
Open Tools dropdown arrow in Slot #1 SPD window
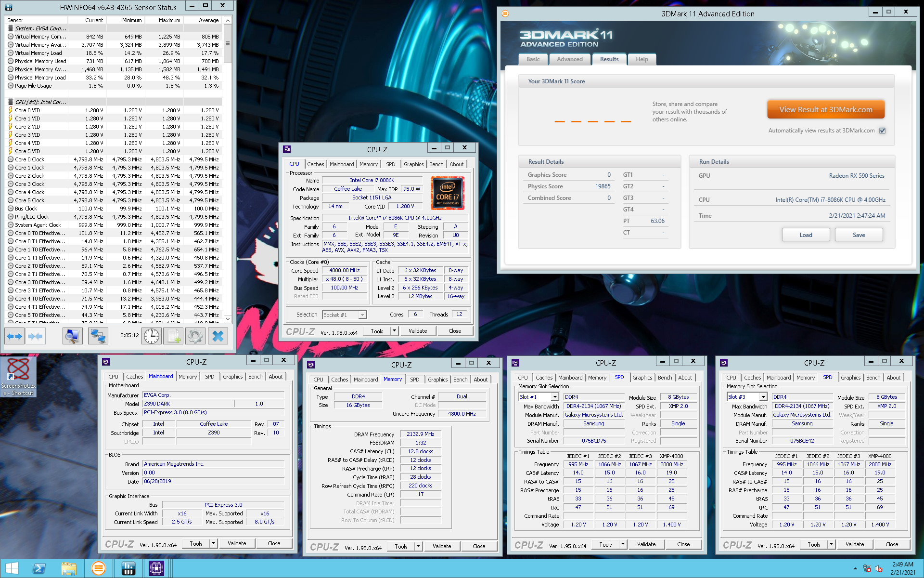(x=623, y=544)
